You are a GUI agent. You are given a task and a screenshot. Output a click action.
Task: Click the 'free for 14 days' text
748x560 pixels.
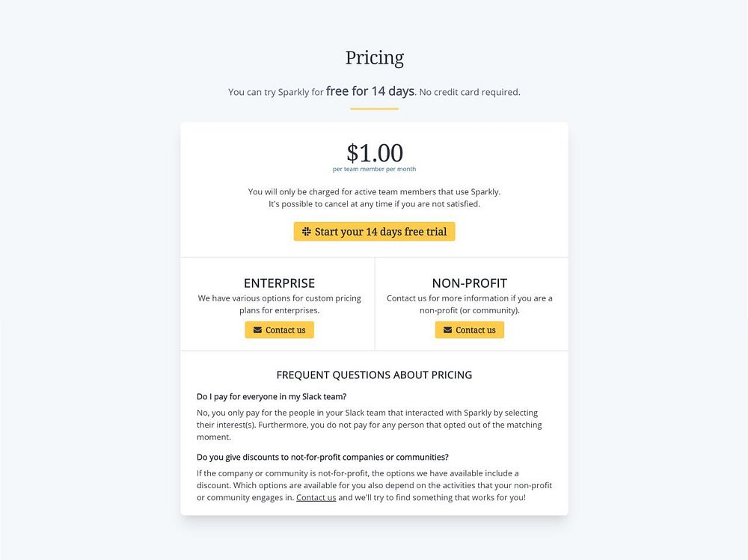pos(370,91)
